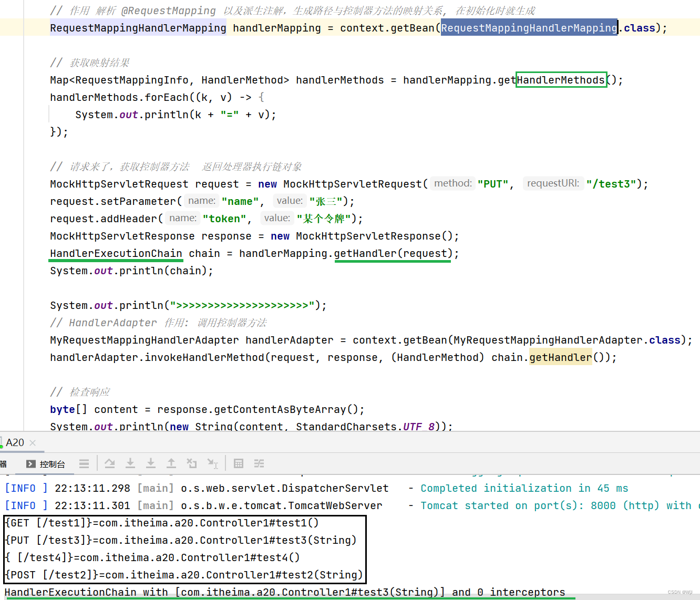Click the boxed HandlerMethods text in the editor

(x=561, y=80)
